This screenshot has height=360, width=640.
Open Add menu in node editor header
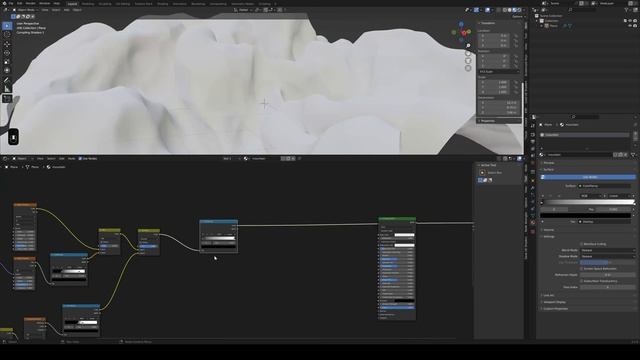click(x=62, y=158)
